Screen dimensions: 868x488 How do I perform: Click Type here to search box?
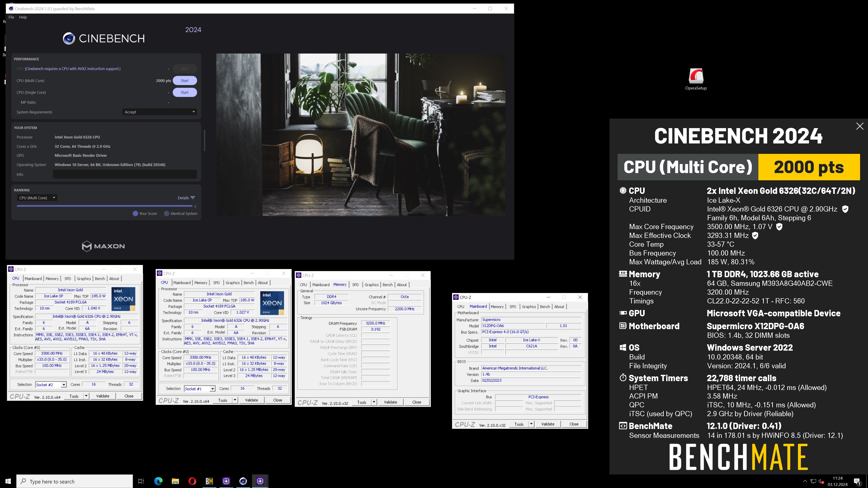pyautogui.click(x=74, y=481)
